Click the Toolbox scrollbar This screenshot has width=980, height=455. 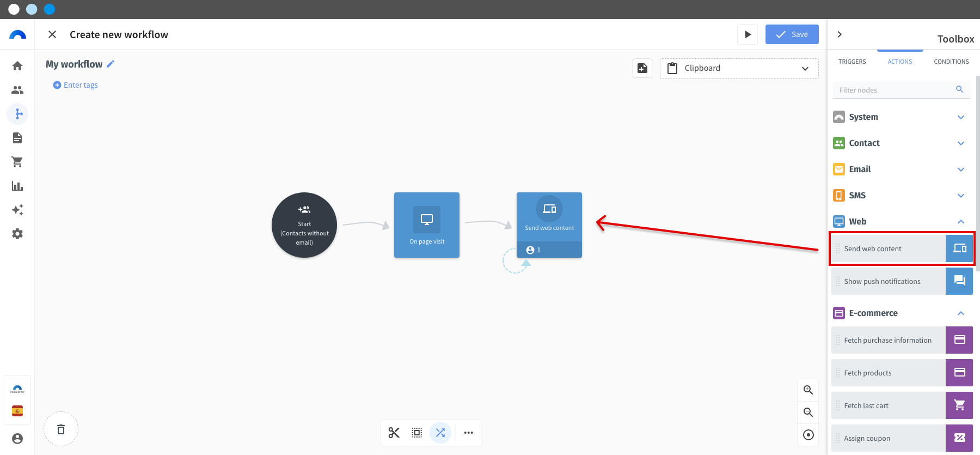coord(978,173)
